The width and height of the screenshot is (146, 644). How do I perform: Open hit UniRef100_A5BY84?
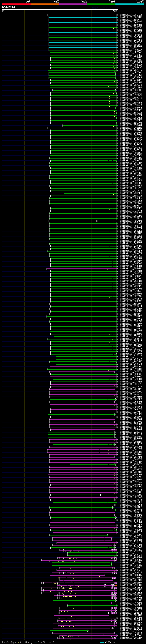pyautogui.click(x=131, y=125)
